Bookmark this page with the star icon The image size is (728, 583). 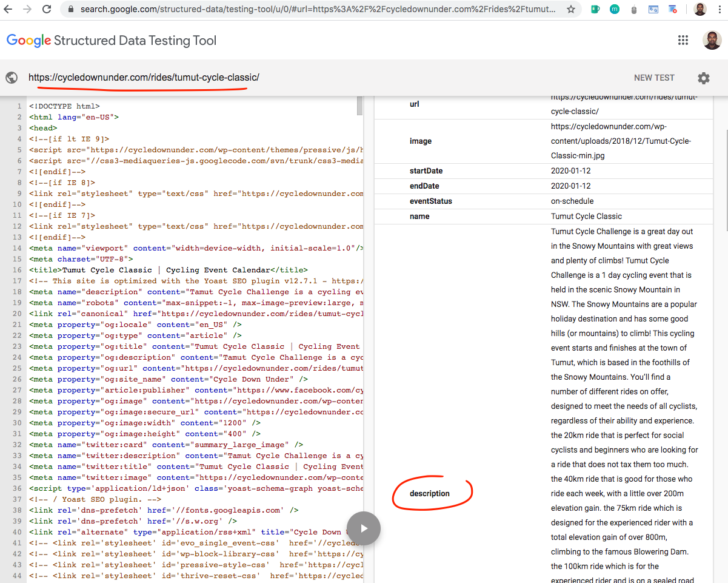[570, 10]
